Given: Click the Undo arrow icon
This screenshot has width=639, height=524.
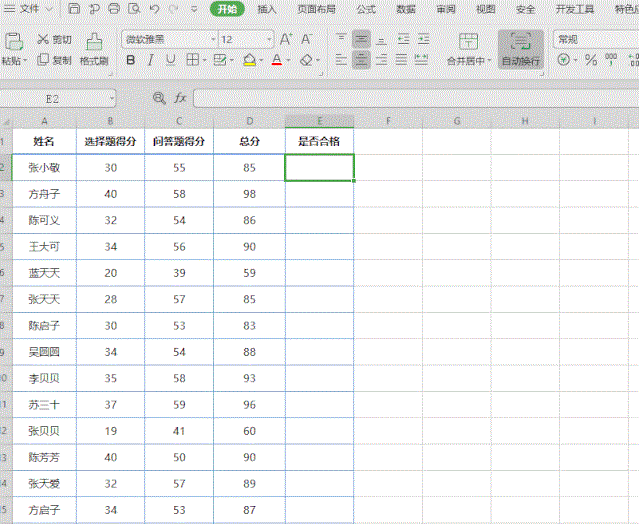Looking at the screenshot, I should tap(154, 9).
